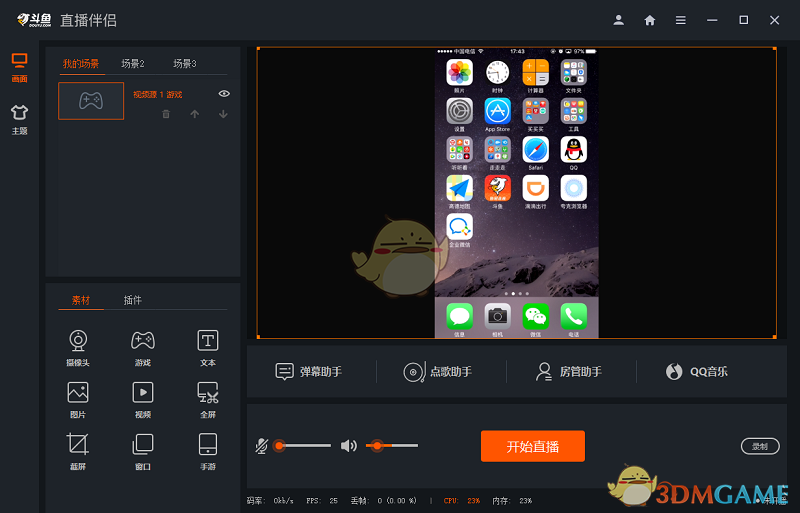
Task: Add a 视频 video source
Action: coord(143,400)
